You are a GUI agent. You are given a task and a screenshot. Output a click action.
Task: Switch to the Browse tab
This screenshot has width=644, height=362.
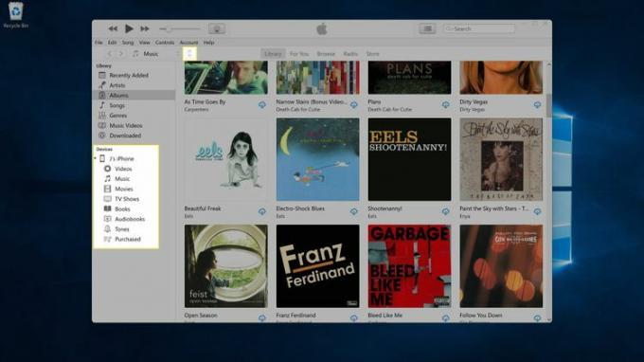point(326,54)
